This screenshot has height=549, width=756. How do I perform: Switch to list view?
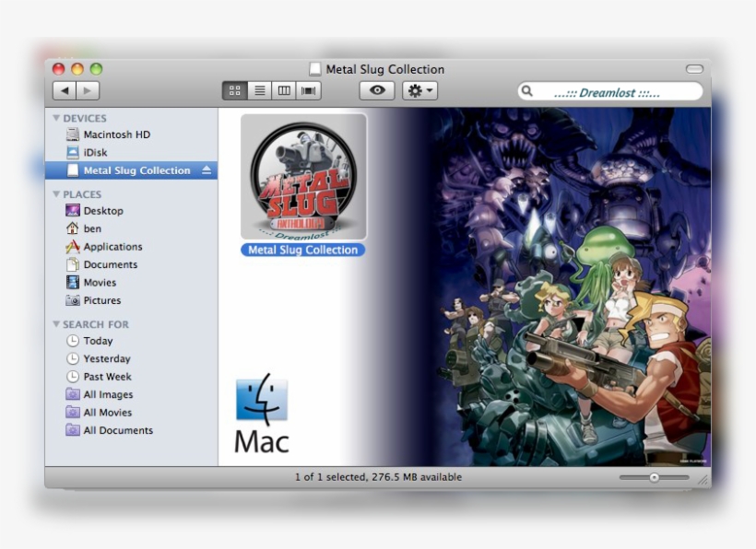[259, 90]
